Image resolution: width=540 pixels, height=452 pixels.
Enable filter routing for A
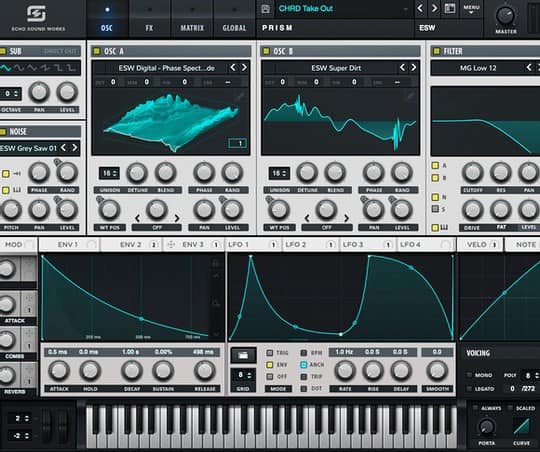pos(435,165)
